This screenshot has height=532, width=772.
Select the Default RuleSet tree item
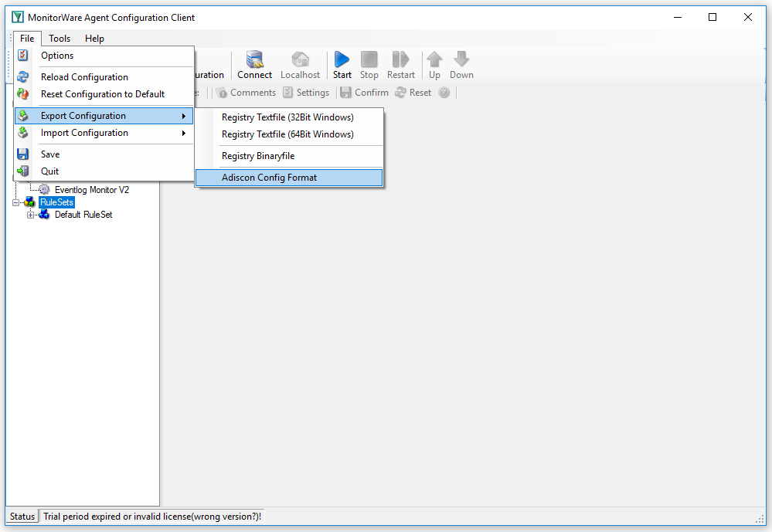[83, 215]
